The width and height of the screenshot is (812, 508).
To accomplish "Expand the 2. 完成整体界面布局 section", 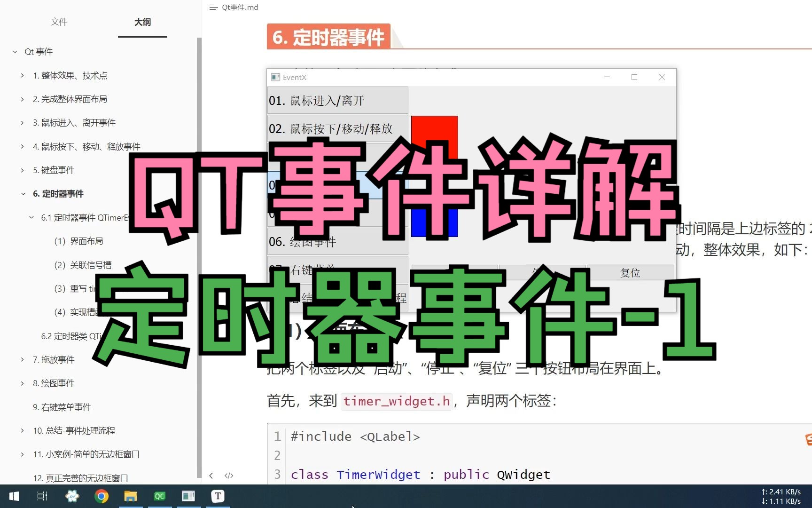I will click(x=22, y=99).
